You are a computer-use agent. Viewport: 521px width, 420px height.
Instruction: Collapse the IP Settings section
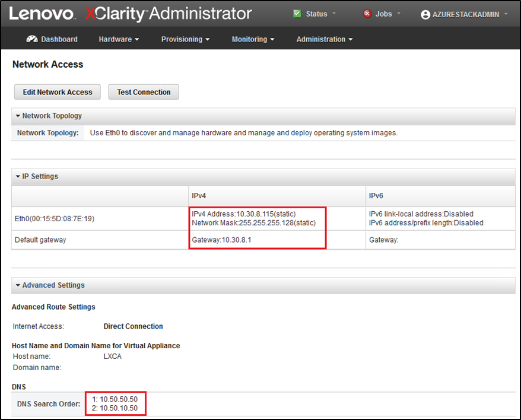[x=18, y=176]
